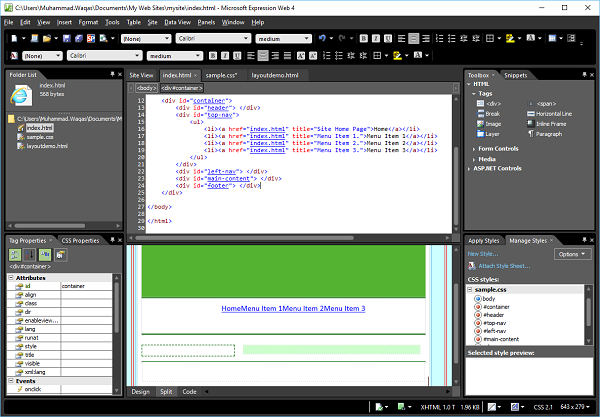Open the Format menu
Viewport: 600px width, 417px height.
pos(89,21)
